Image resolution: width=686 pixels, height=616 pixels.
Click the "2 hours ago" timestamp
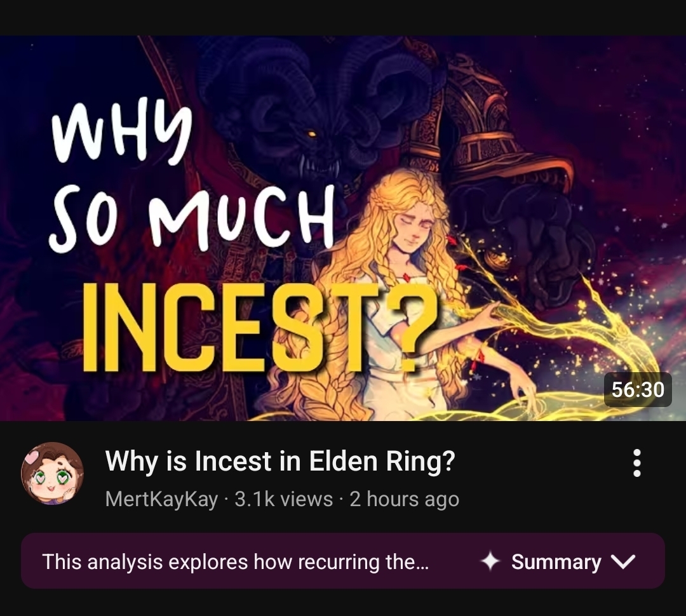coord(404,499)
